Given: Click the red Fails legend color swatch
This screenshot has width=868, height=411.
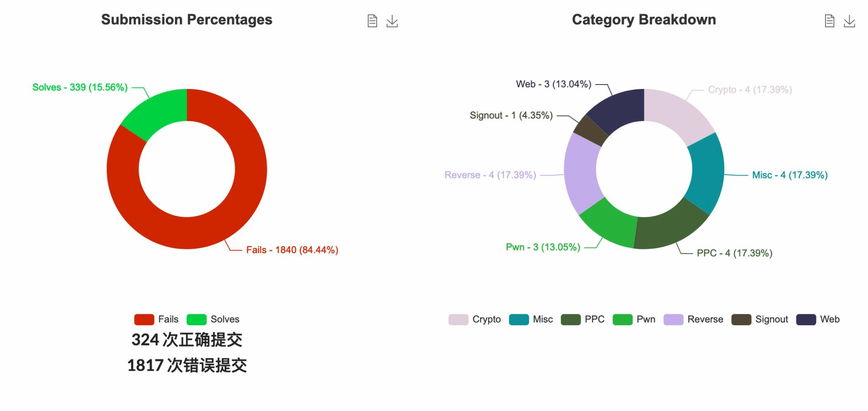Looking at the screenshot, I should (144, 320).
